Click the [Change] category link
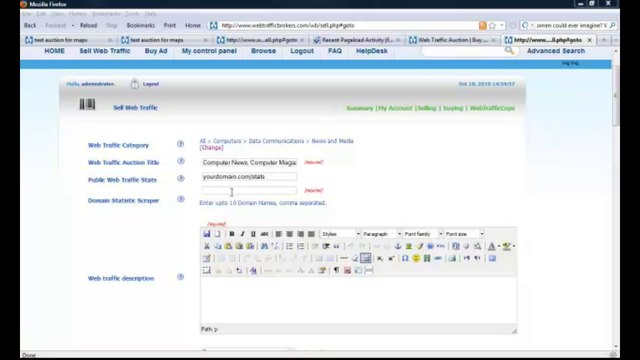The width and height of the screenshot is (640, 360). (211, 148)
